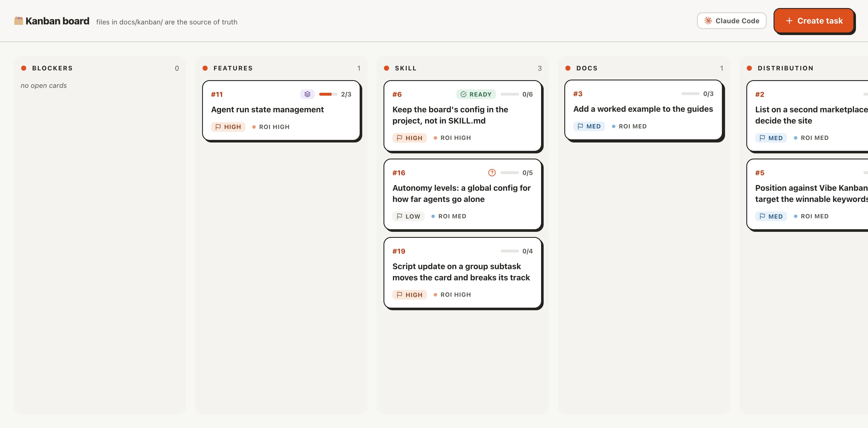
Task: Click the 0/4 progress bar on card #19
Action: [x=509, y=251]
